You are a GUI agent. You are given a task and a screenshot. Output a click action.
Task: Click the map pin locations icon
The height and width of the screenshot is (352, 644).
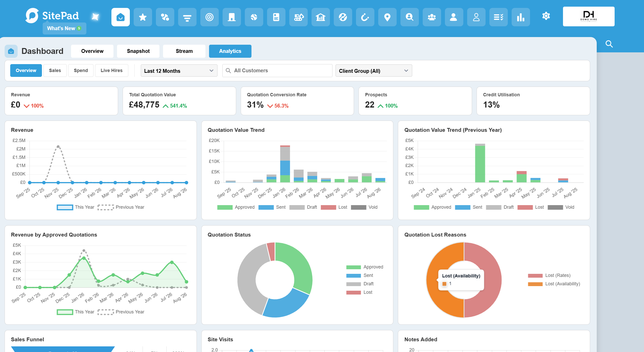(x=387, y=17)
